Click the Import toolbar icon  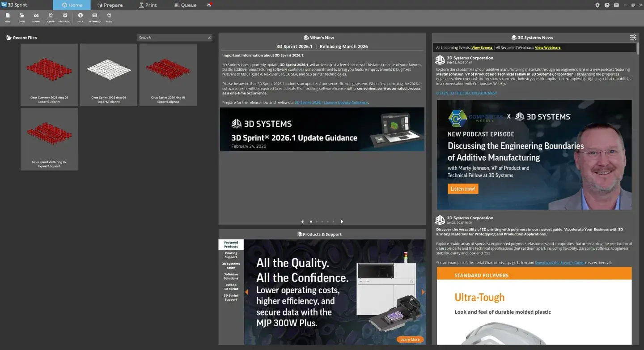point(36,17)
